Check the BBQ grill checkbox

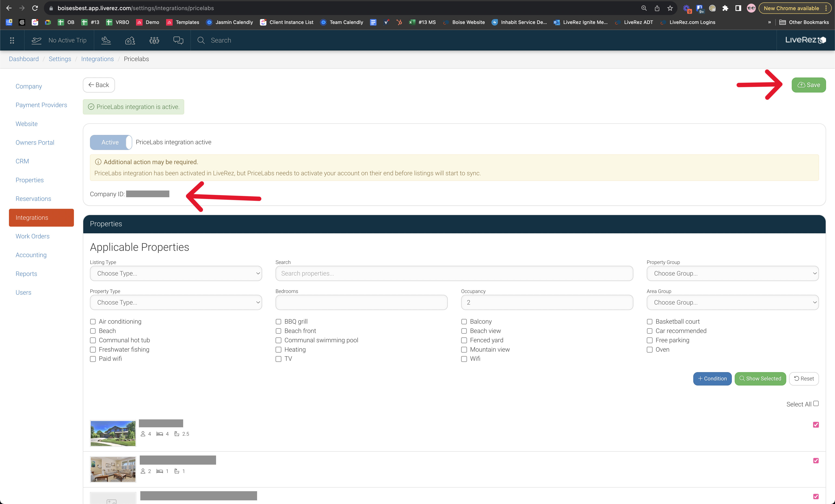(278, 321)
